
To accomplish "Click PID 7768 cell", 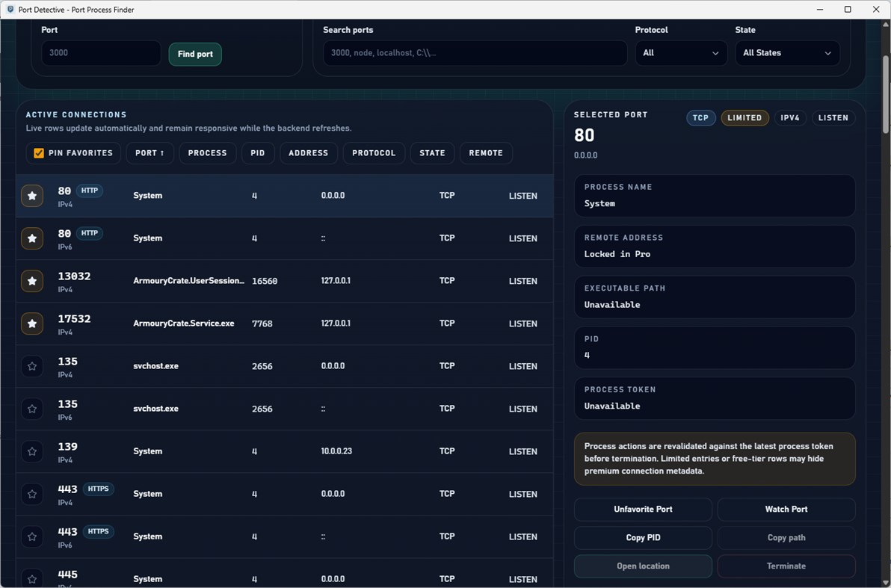I will [262, 324].
